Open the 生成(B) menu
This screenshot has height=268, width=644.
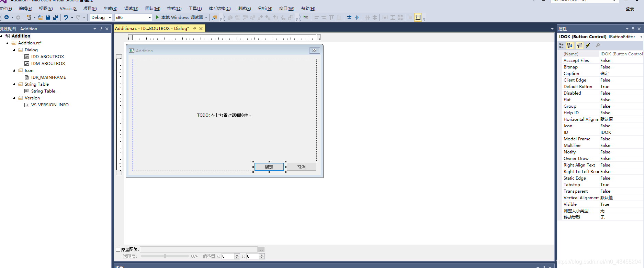click(x=110, y=9)
